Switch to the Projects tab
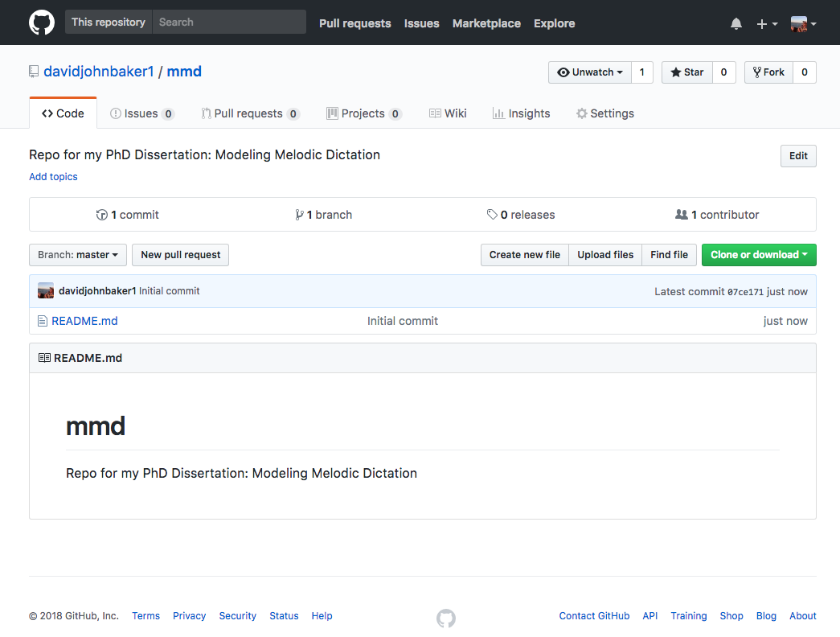 364,113
